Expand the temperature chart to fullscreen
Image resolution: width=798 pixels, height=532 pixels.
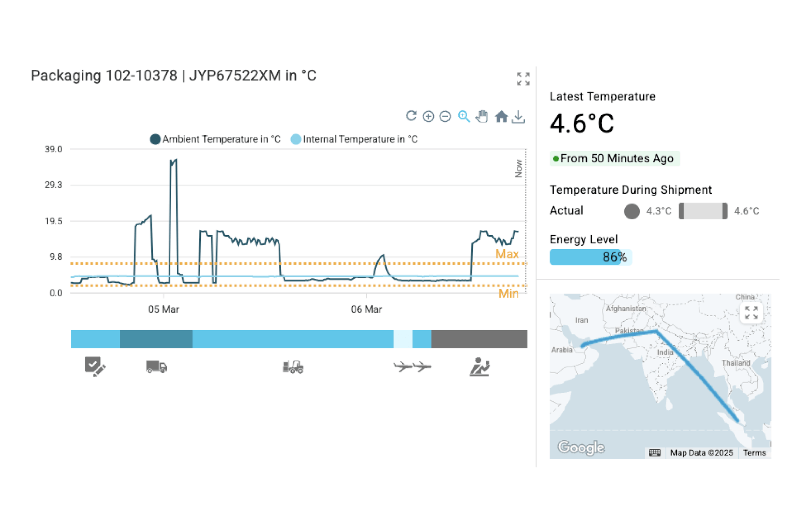523,79
